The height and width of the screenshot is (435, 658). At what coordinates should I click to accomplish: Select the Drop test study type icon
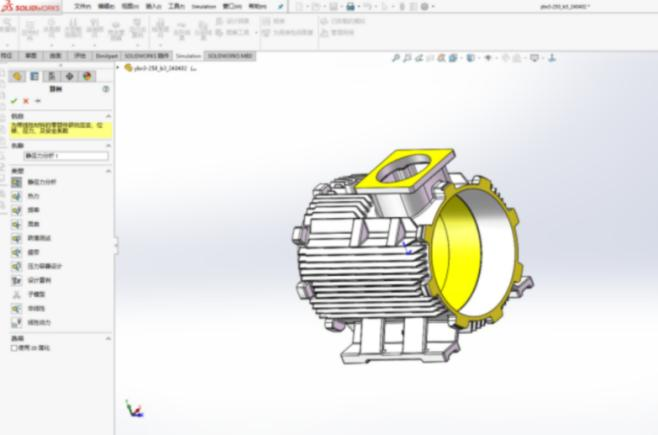coord(16,238)
